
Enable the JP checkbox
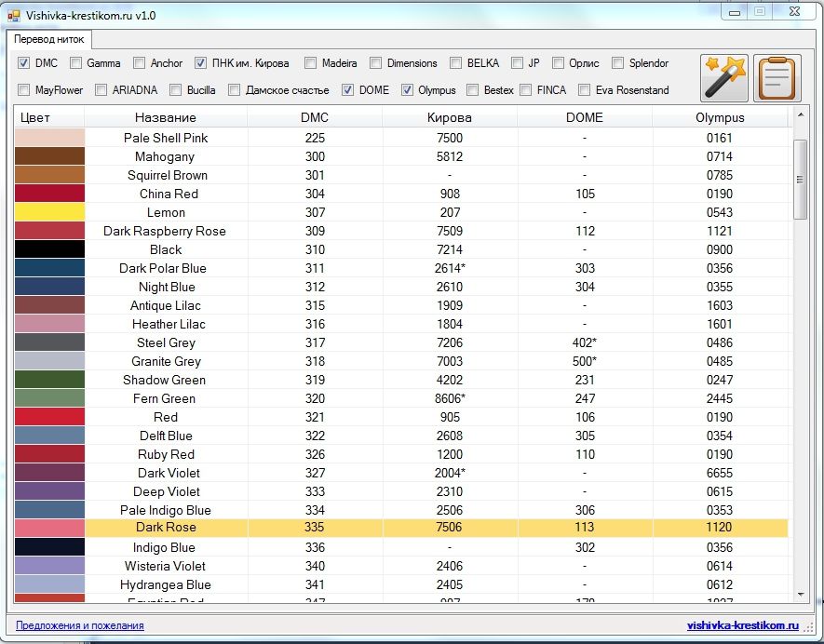tap(517, 63)
